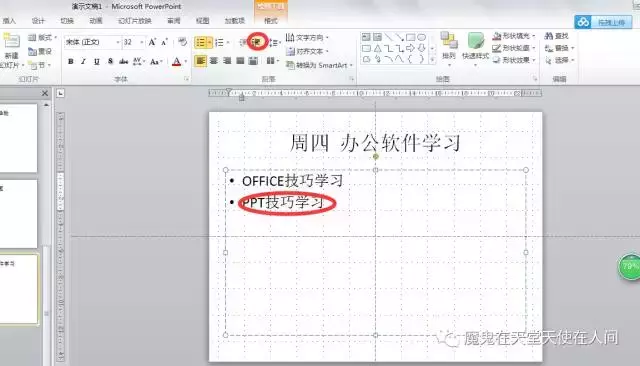Open the Slide Show (幻灯片放映) tab

(135, 21)
